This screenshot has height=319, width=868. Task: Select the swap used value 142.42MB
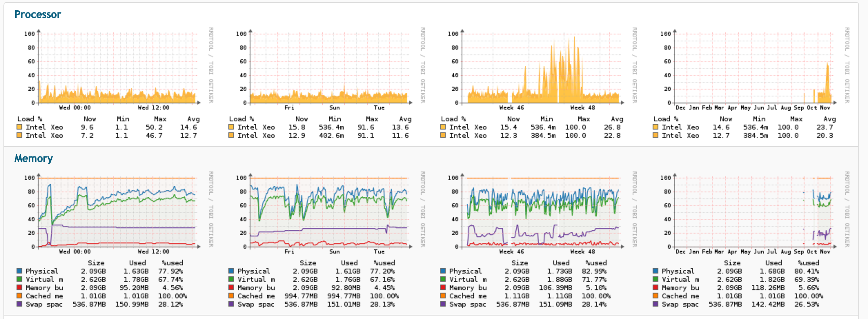tap(768, 304)
